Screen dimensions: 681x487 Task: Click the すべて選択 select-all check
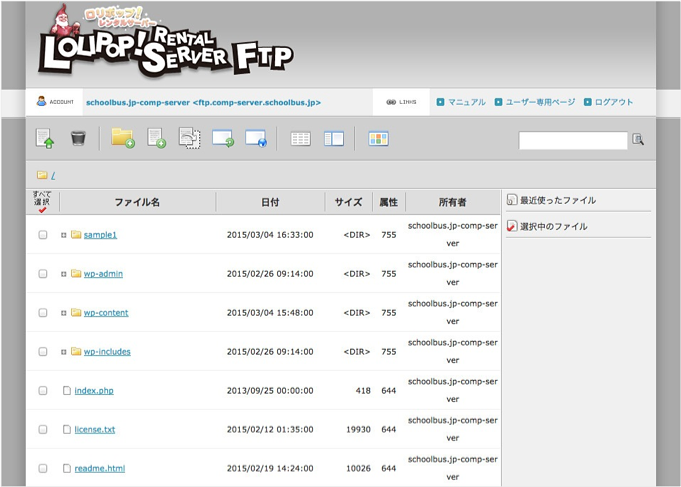point(42,202)
